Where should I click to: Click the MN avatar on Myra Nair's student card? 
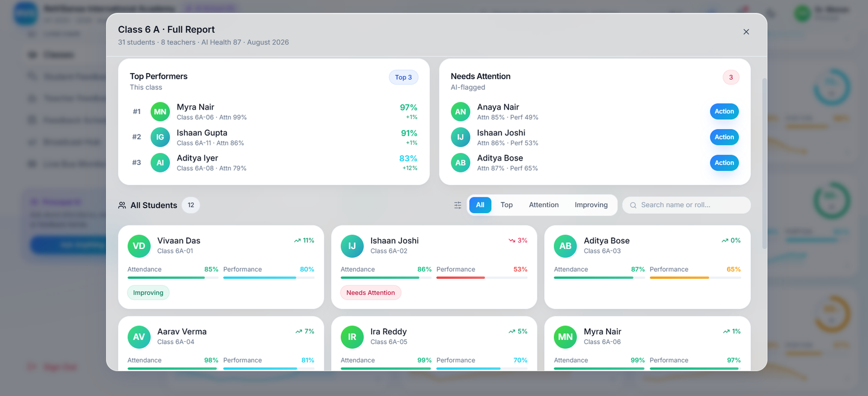(x=565, y=337)
